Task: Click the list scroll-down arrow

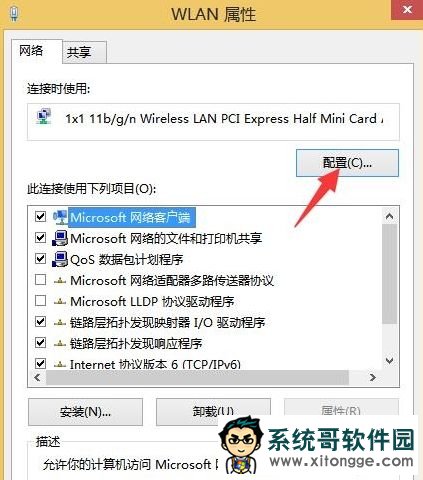Action: pyautogui.click(x=389, y=360)
